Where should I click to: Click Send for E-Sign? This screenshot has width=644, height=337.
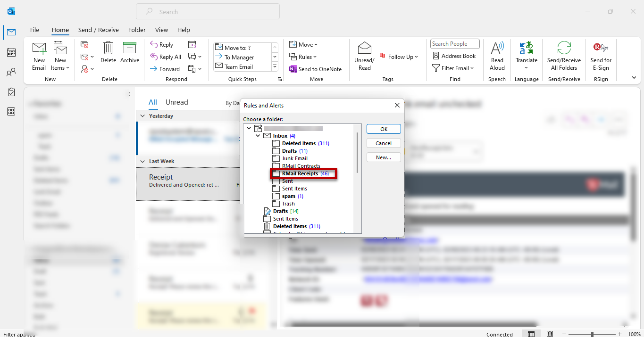600,56
